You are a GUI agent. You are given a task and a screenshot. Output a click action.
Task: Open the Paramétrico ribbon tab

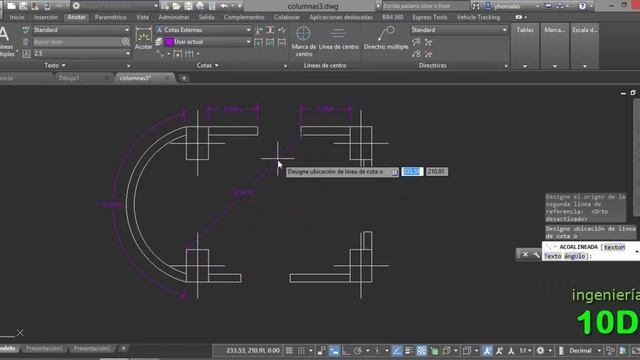click(111, 17)
